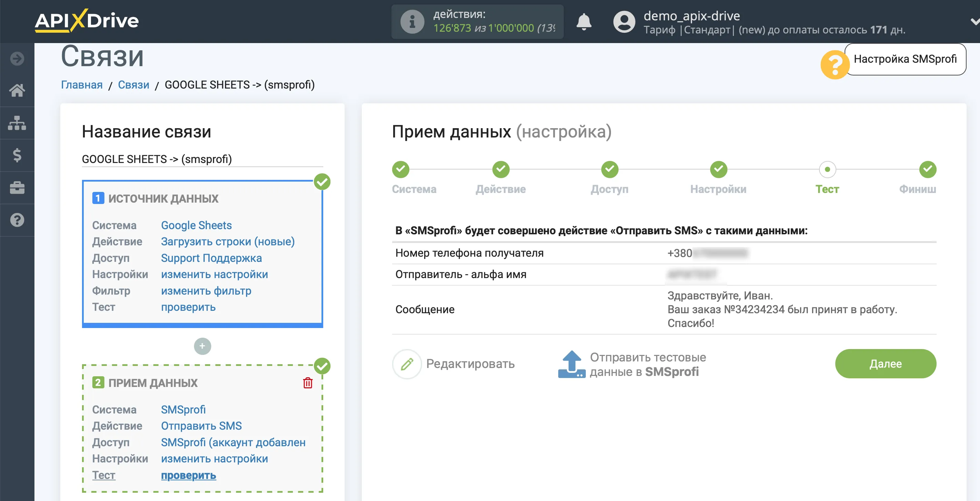The width and height of the screenshot is (980, 501).
Task: Open the dollar billing icon in sidebar
Action: pos(17,155)
